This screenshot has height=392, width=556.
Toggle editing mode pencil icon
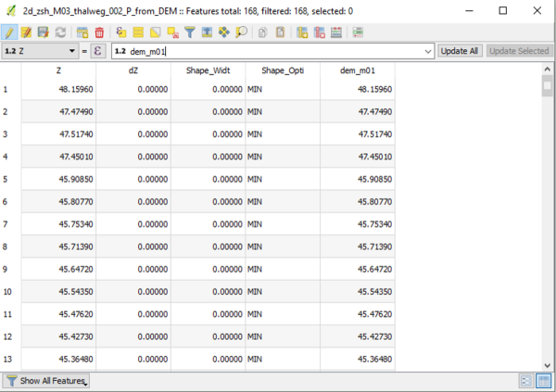point(10,32)
